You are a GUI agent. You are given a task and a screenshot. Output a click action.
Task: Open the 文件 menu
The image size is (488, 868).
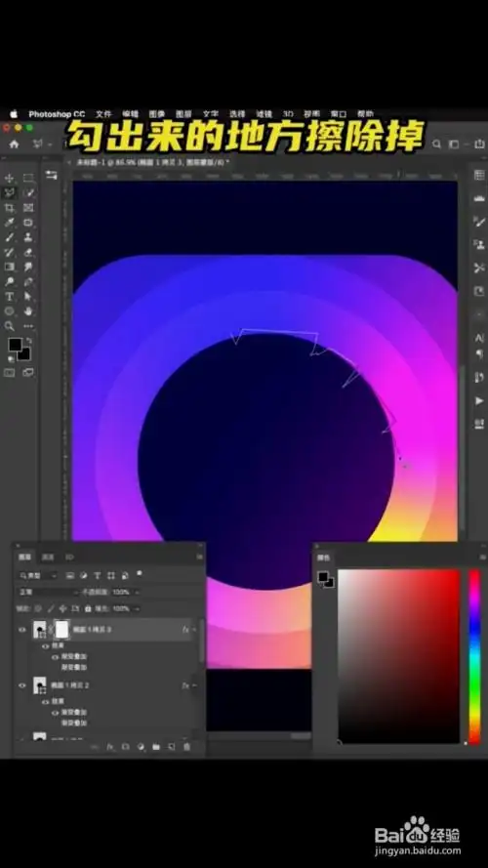click(103, 114)
